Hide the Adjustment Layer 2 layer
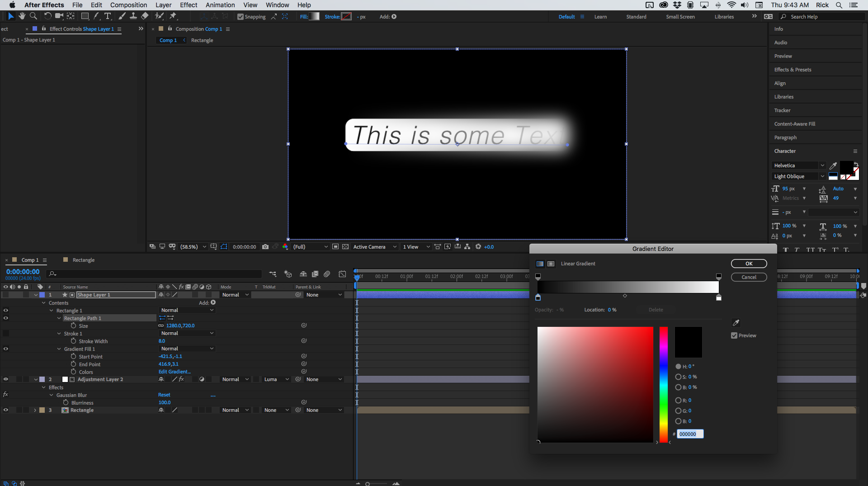This screenshot has height=486, width=868. click(6, 379)
